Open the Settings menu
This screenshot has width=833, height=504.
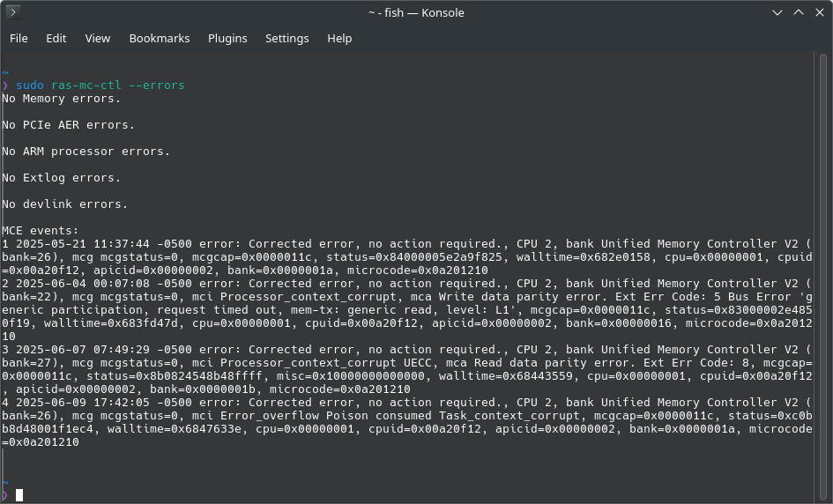[x=286, y=38]
